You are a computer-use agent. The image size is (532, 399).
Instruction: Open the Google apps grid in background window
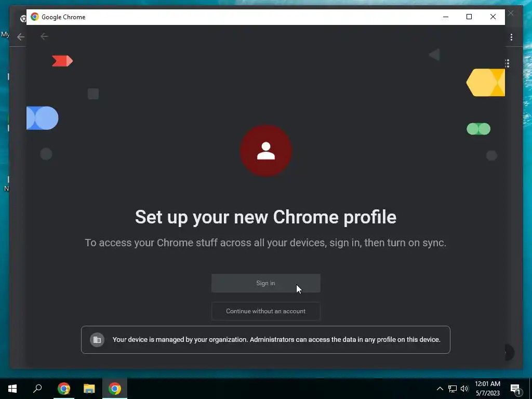pyautogui.click(x=507, y=63)
